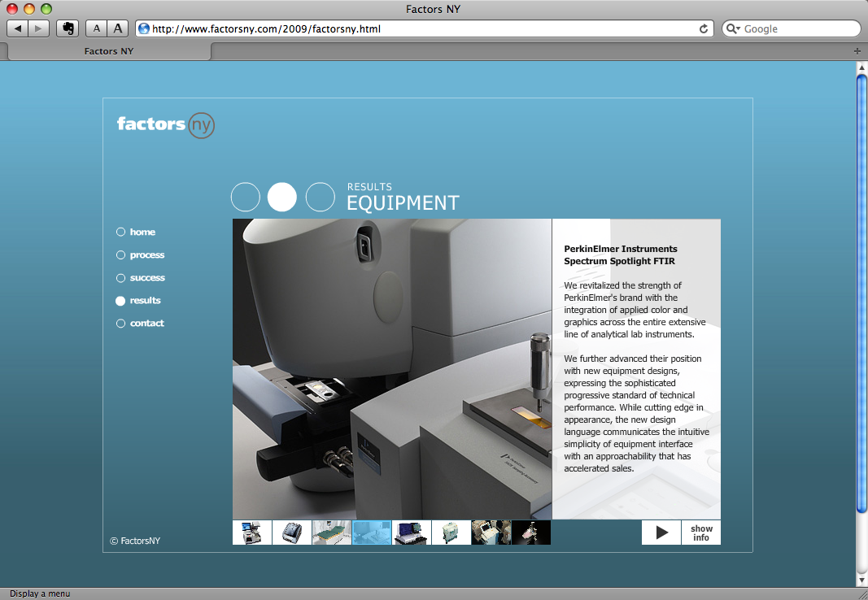Click the Evernote elephant toolbar icon
Viewport: 868px width, 600px height.
[68, 28]
